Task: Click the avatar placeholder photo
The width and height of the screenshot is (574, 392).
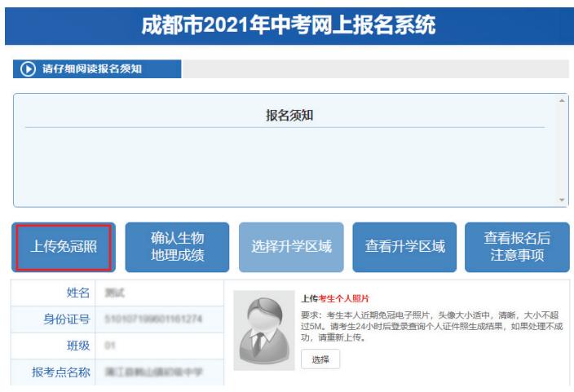Action: [x=264, y=331]
